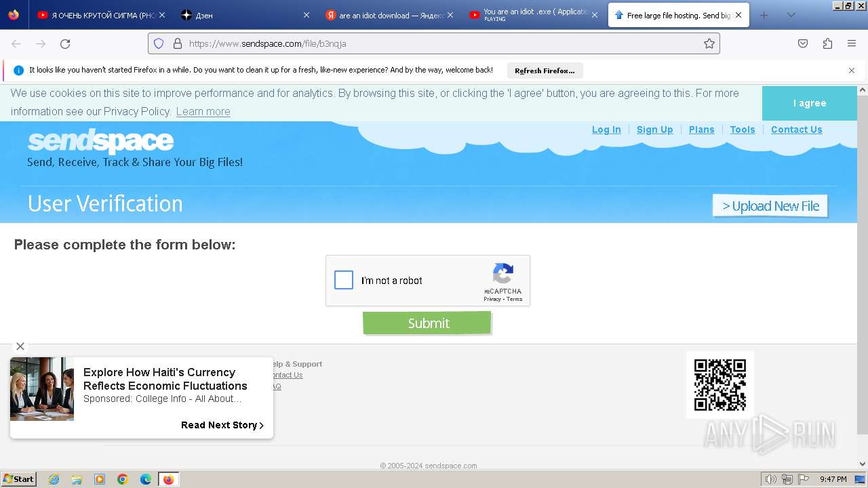Open the Tools link
The width and height of the screenshot is (868, 488).
742,129
